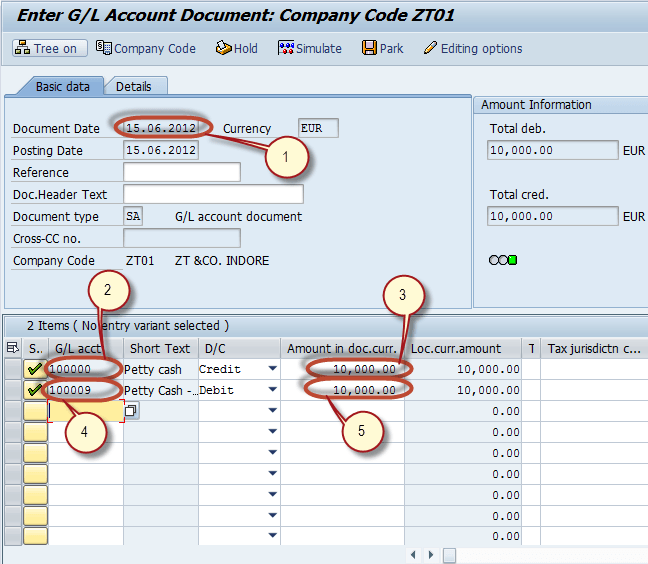
Task: Click the Reference input field
Action: pos(181,173)
